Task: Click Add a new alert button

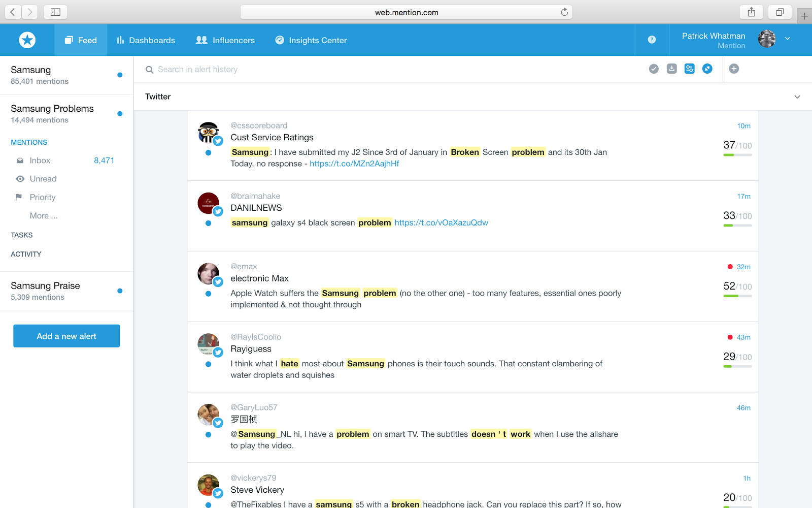Action: tap(66, 336)
